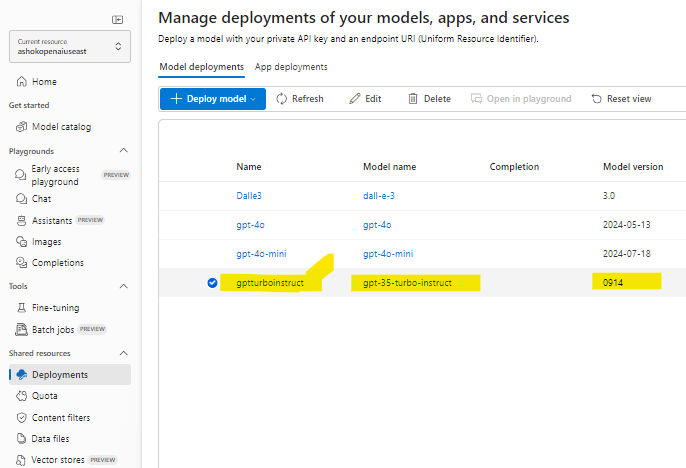Sort by Model version column header
This screenshot has height=468, width=686.
point(633,167)
